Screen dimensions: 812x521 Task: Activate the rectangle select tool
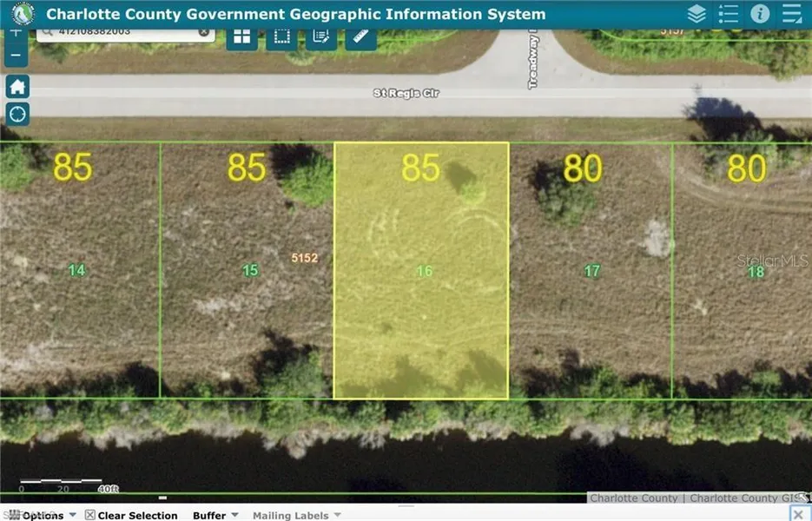281,36
